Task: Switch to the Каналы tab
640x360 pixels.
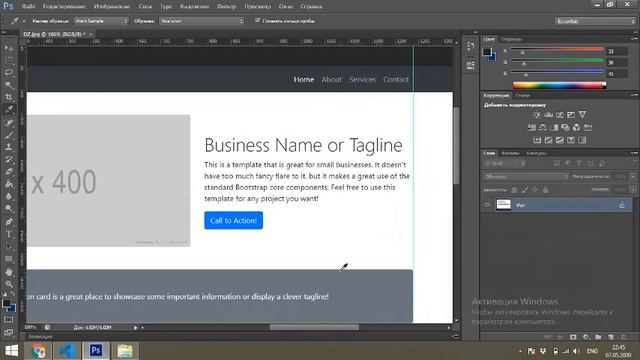Action: point(510,153)
